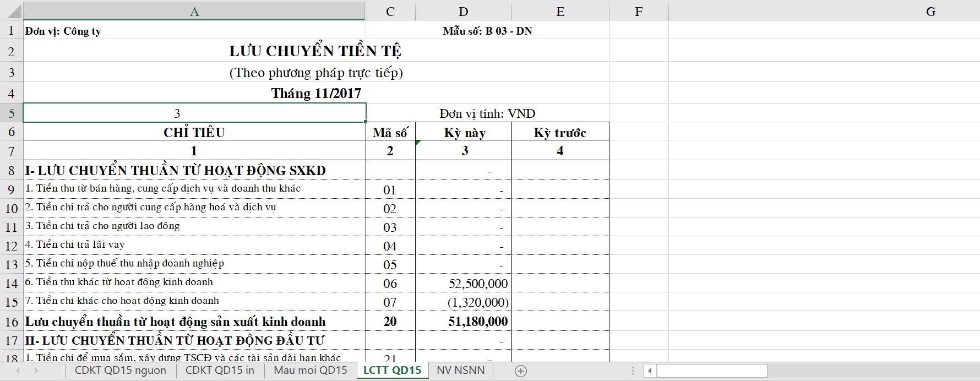This screenshot has width=980, height=381.
Task: Select row 16 header
Action: coord(12,322)
